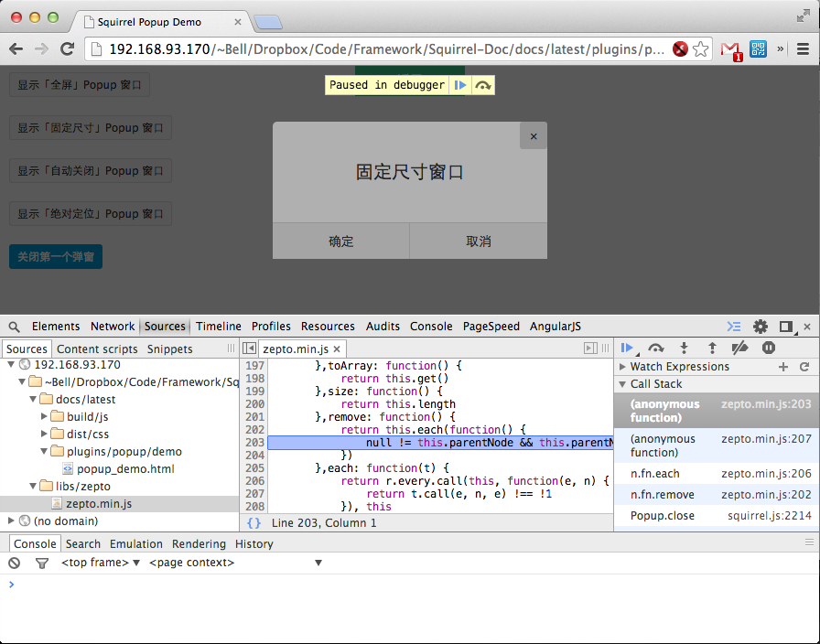Click the 取消 button in popup
This screenshot has width=820, height=644.
tap(479, 241)
